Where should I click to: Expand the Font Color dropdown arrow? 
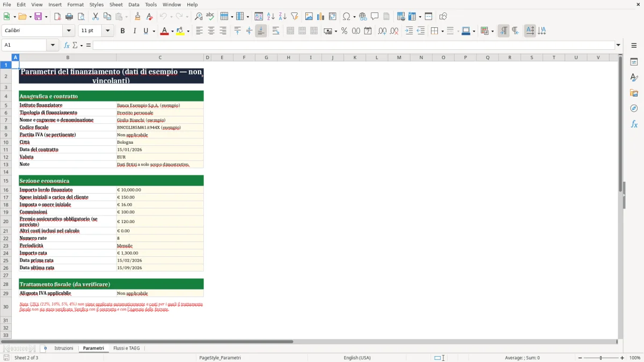(172, 31)
